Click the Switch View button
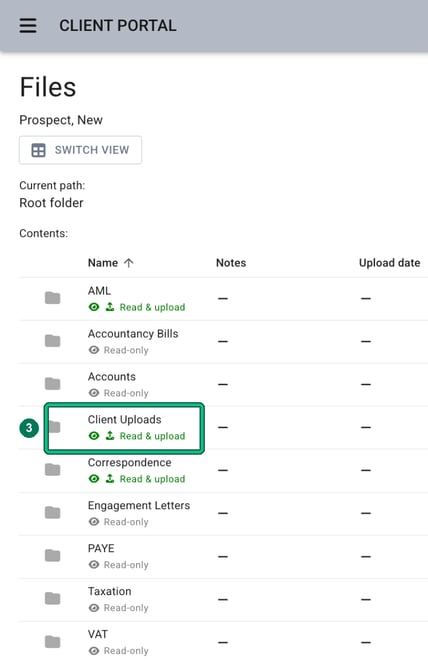 [80, 150]
